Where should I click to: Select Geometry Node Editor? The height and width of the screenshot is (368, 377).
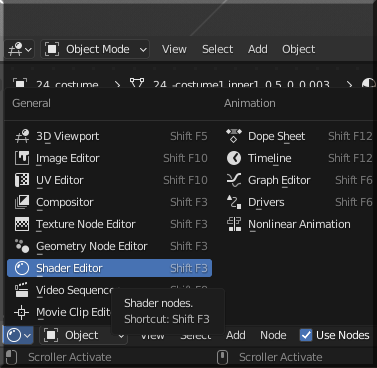pyautogui.click(x=109, y=246)
